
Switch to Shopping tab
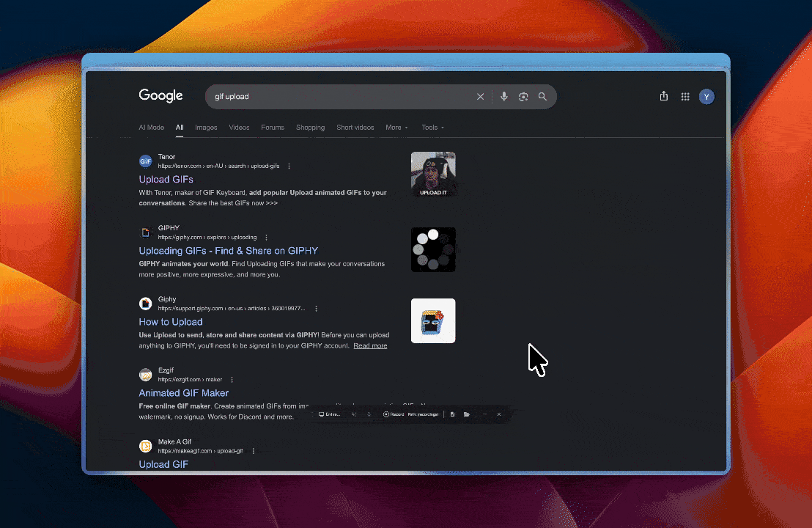(310, 128)
